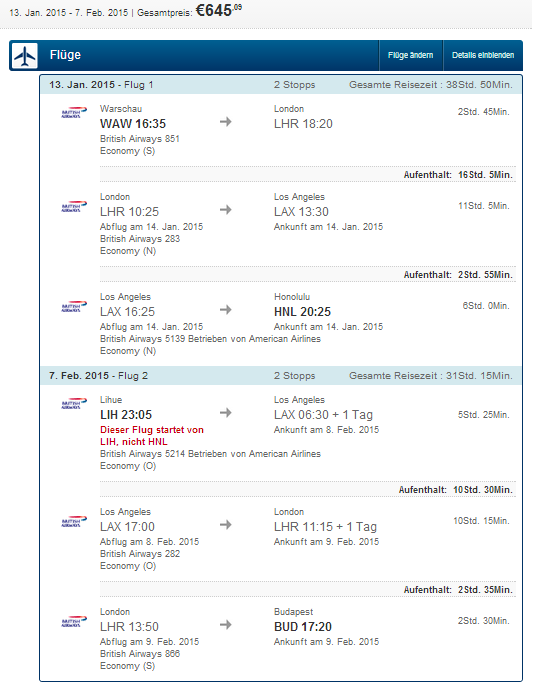Click the arrow between LAX 16:25 and HNL
This screenshot has width=539, height=686.
[226, 310]
